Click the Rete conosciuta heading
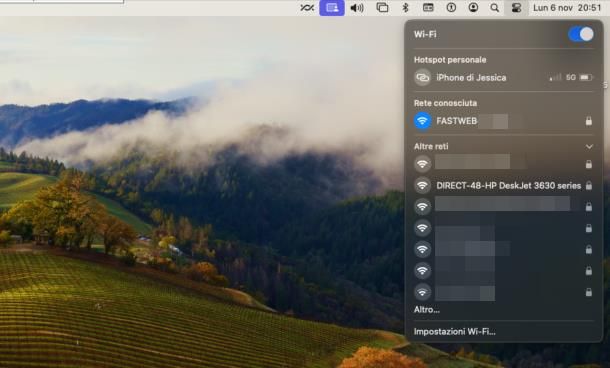610x368 pixels. [x=445, y=103]
